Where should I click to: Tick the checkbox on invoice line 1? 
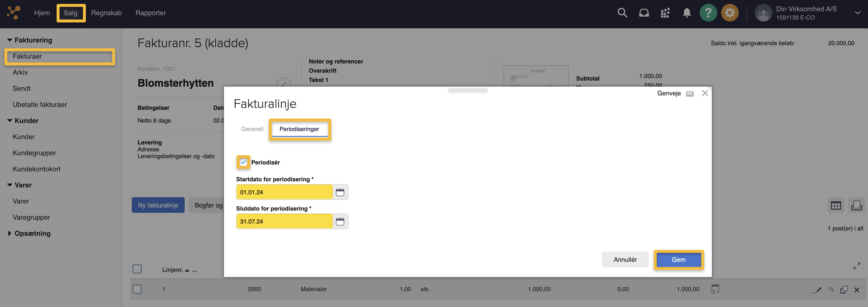click(137, 289)
